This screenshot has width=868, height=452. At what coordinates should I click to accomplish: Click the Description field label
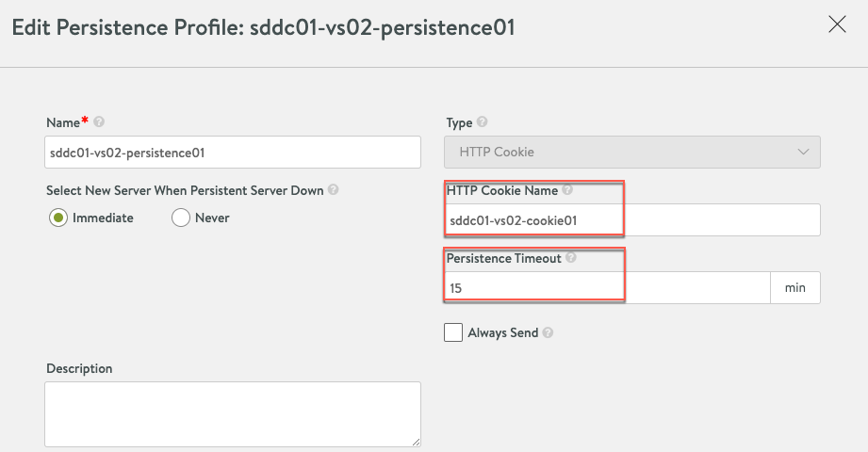click(x=79, y=368)
